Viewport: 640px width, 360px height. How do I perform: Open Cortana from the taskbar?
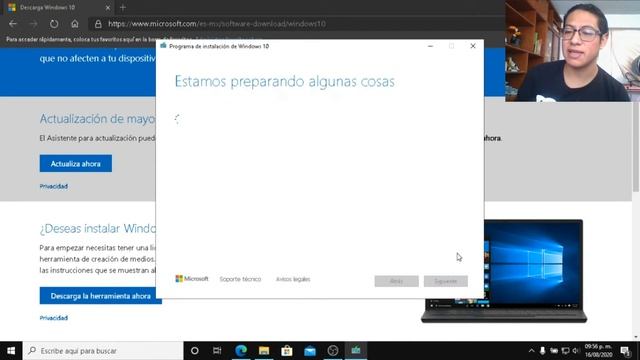(195, 351)
